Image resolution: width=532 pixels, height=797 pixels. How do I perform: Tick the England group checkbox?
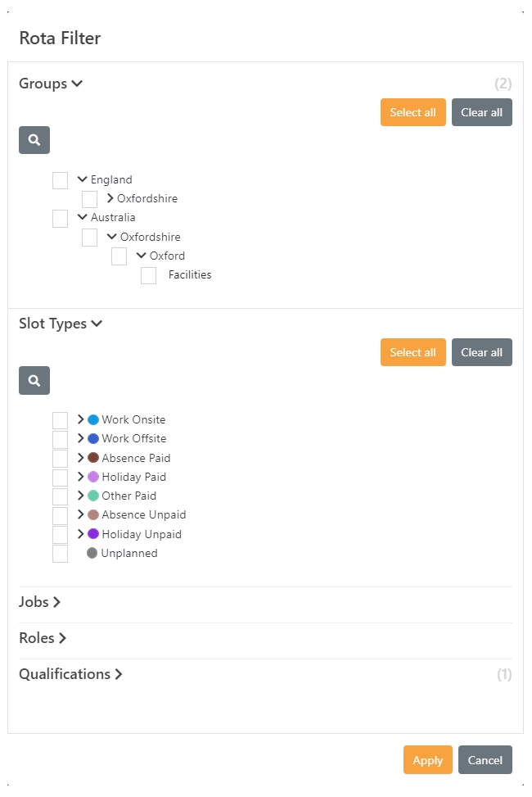coord(60,180)
